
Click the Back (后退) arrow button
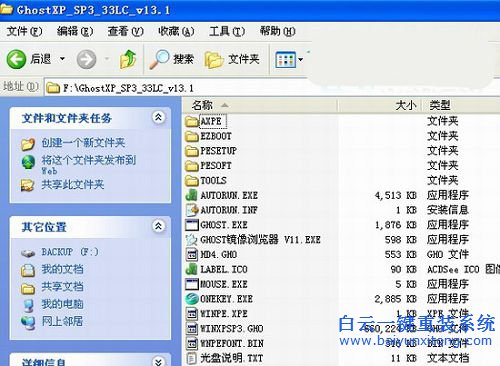[x=16, y=59]
